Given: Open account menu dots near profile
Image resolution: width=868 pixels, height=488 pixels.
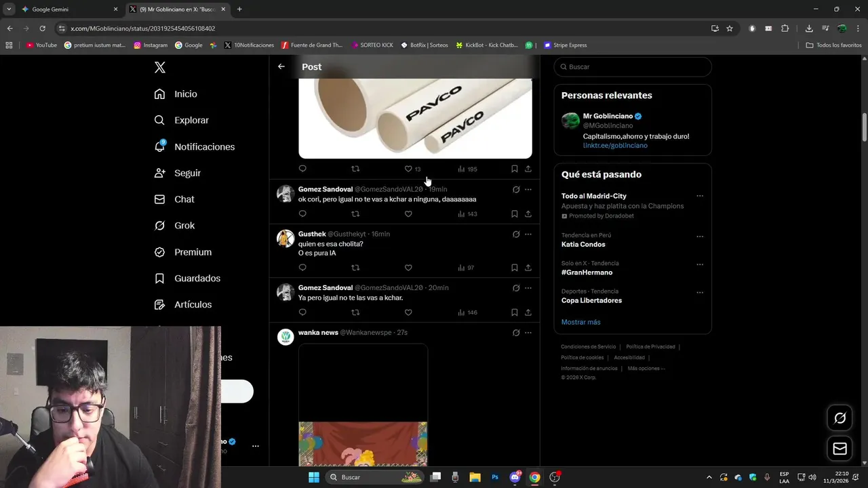Looking at the screenshot, I should (x=256, y=446).
